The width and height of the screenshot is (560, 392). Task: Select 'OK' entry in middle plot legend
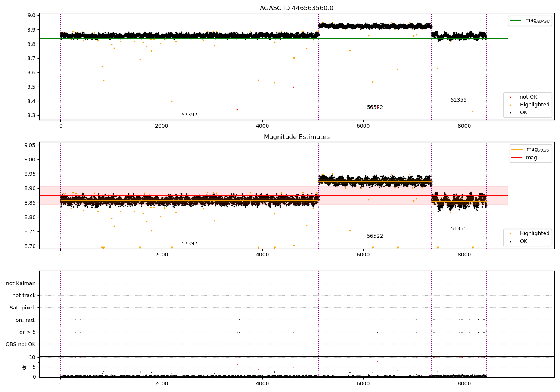click(x=523, y=242)
